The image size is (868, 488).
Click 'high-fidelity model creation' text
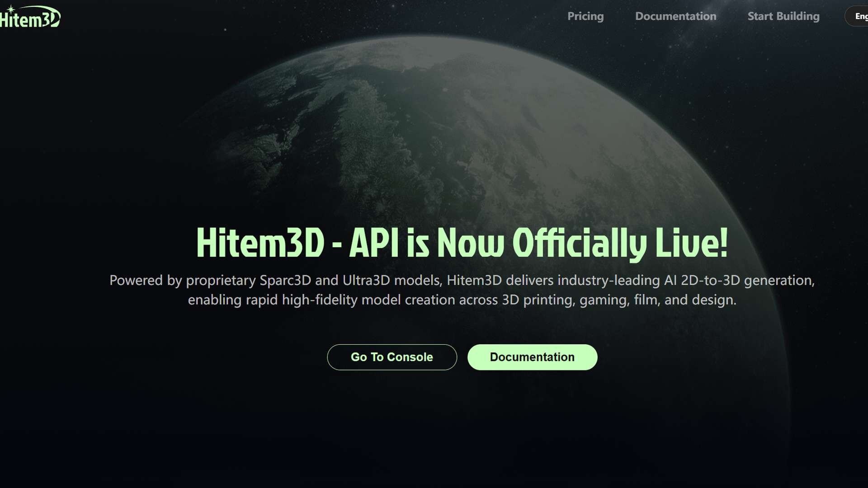pyautogui.click(x=368, y=300)
